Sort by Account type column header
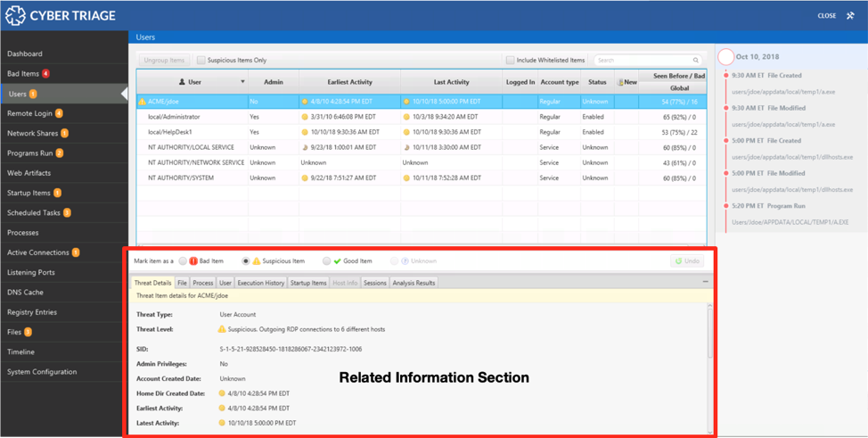868x438 pixels. tap(559, 82)
